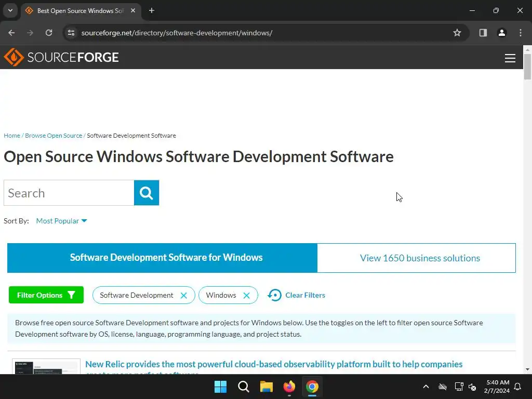Click the SourceForge logo
Image resolution: width=532 pixels, height=399 pixels.
point(61,57)
